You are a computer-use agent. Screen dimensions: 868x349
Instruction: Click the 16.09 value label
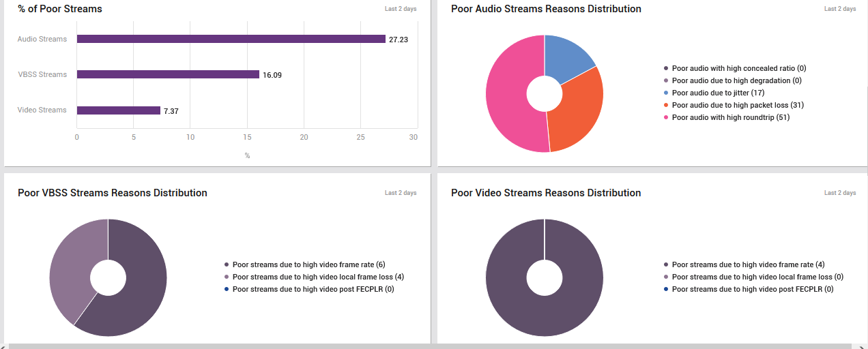click(x=272, y=75)
